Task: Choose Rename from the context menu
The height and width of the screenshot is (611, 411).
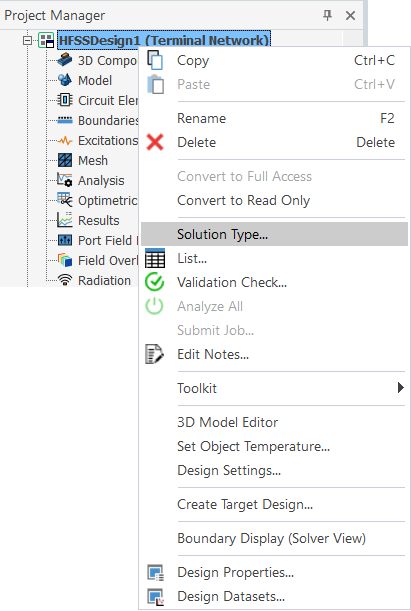Action: [x=274, y=118]
